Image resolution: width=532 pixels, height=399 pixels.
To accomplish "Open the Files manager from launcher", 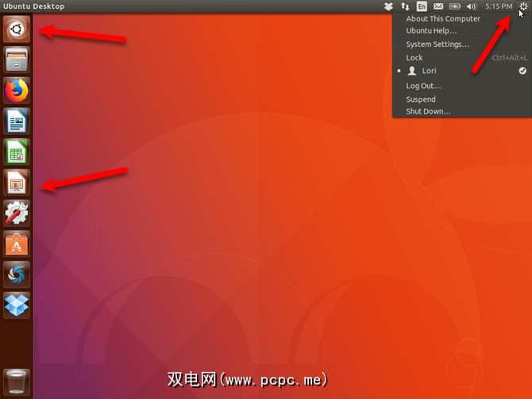I will pos(17,60).
